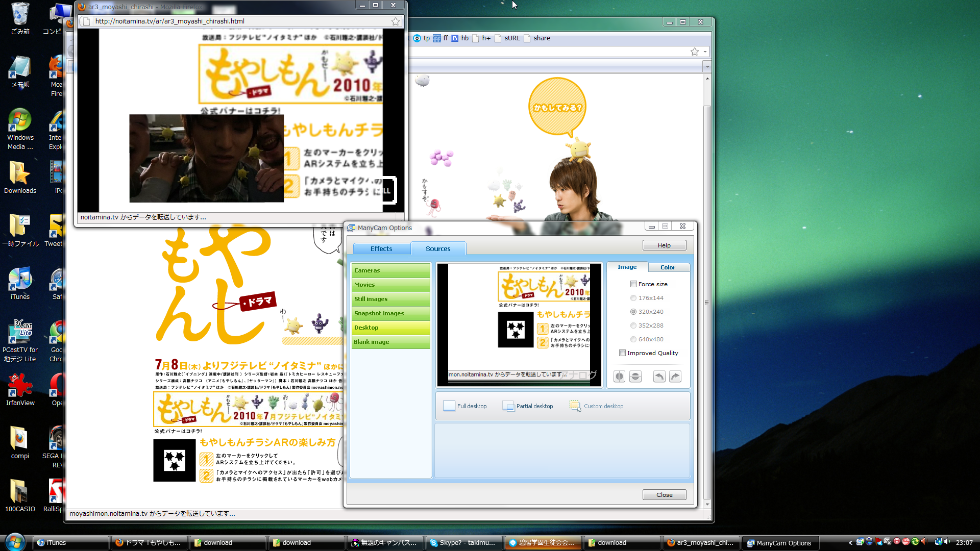Select the 640x480 resolution radio button
Image resolution: width=980 pixels, height=551 pixels.
[633, 339]
